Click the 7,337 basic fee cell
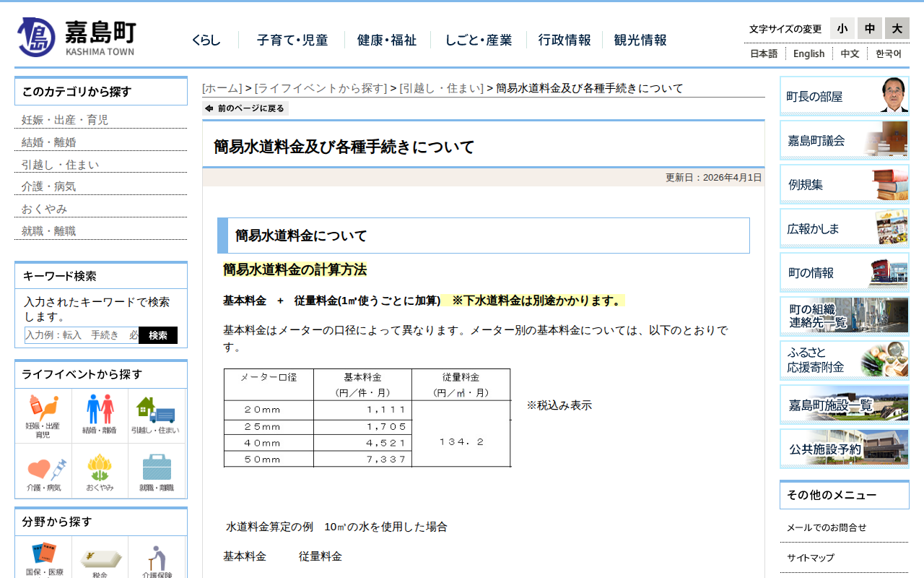Image resolution: width=924 pixels, height=578 pixels. click(x=362, y=460)
